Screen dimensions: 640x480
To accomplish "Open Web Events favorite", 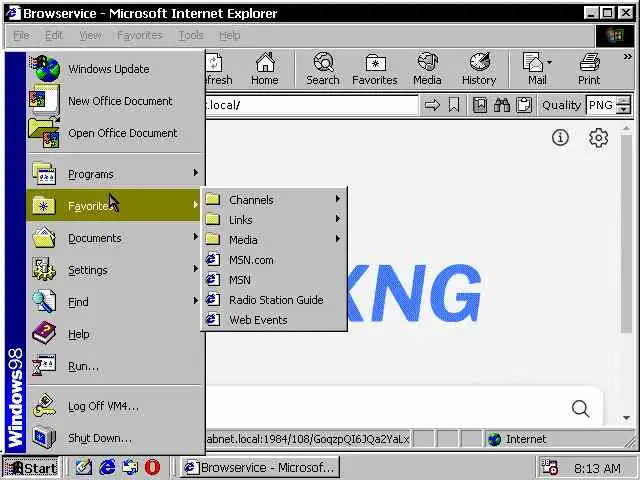I will point(273,320).
